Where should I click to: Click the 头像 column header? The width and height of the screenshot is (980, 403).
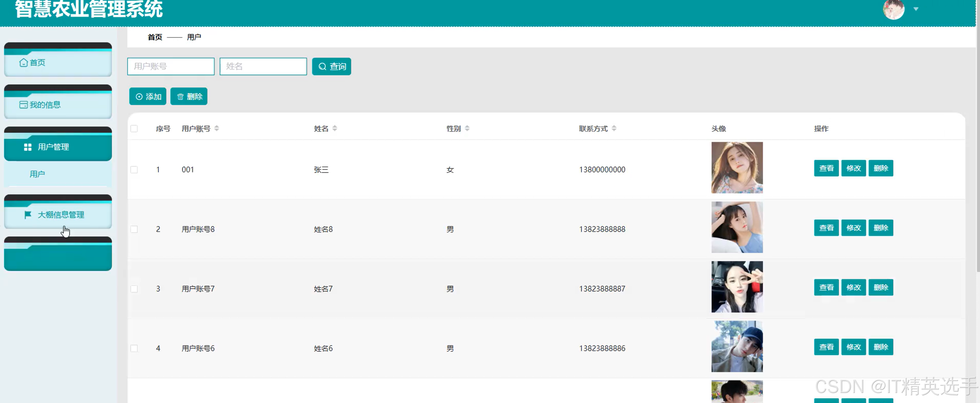(x=718, y=129)
